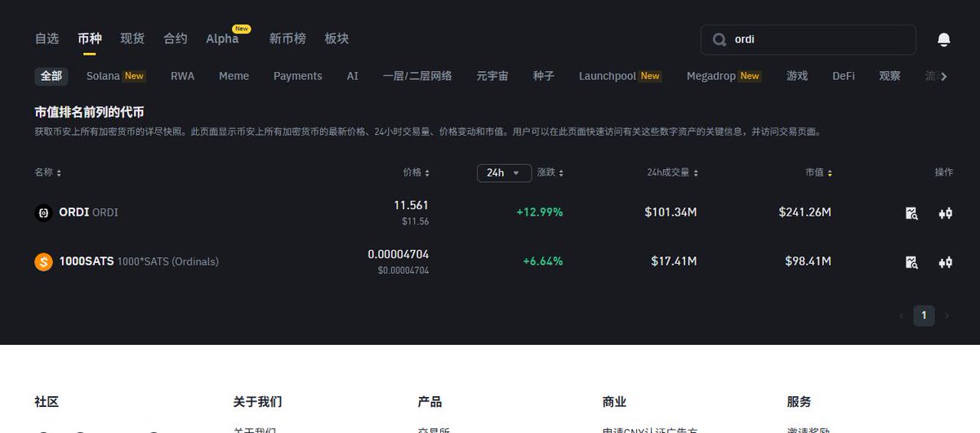Viewport: 980px width, 433px height.
Task: Switch to 现货 tab
Action: (132, 38)
